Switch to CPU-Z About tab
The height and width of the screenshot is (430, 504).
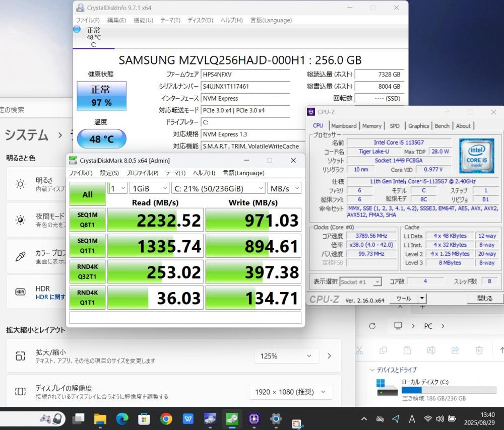463,126
